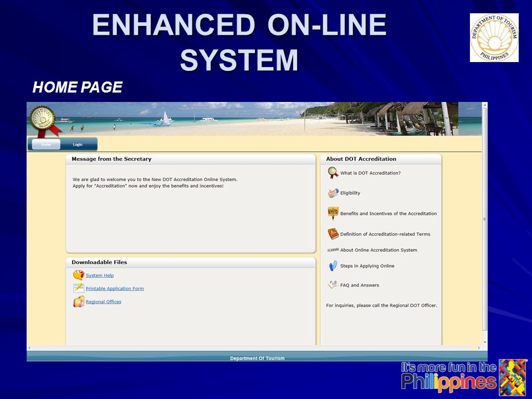Open the Login tab
Screen dimensions: 532x399
(x=78, y=145)
